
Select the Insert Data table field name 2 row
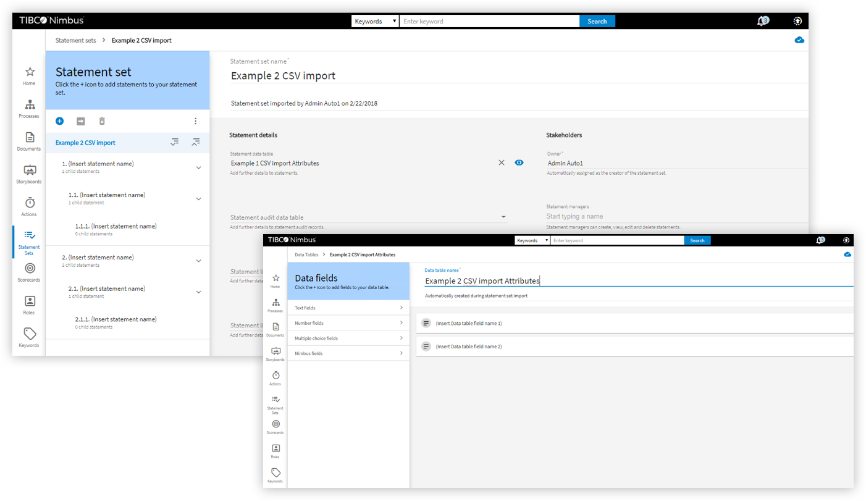(635, 346)
